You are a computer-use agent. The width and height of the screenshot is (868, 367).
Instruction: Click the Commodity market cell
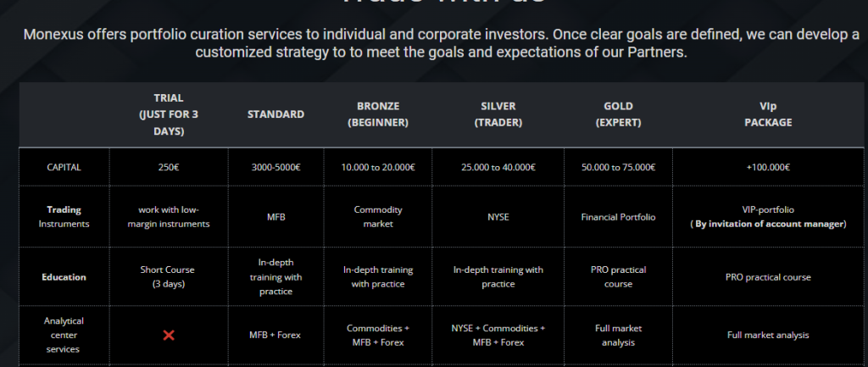(x=378, y=217)
